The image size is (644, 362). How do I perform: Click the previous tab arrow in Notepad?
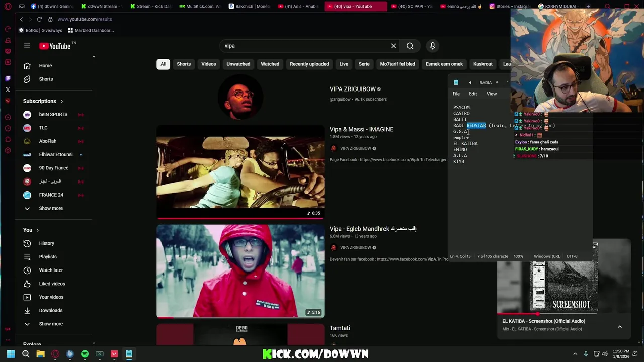tap(470, 83)
